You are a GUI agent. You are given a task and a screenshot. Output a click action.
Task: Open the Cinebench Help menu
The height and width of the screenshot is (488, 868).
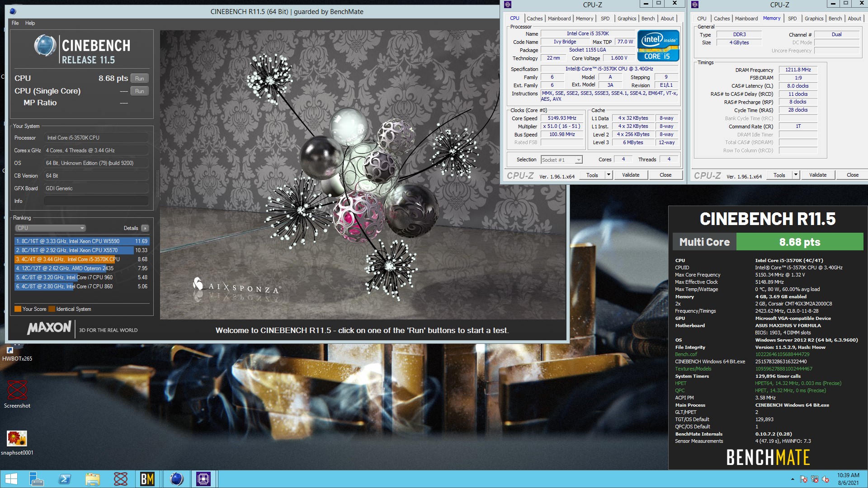click(x=30, y=23)
